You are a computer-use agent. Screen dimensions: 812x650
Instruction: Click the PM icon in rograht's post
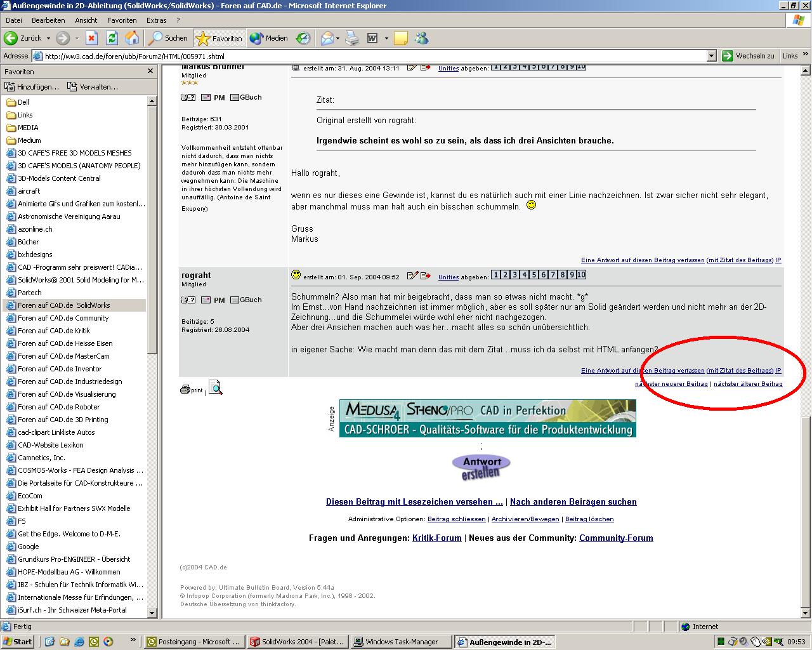point(213,300)
